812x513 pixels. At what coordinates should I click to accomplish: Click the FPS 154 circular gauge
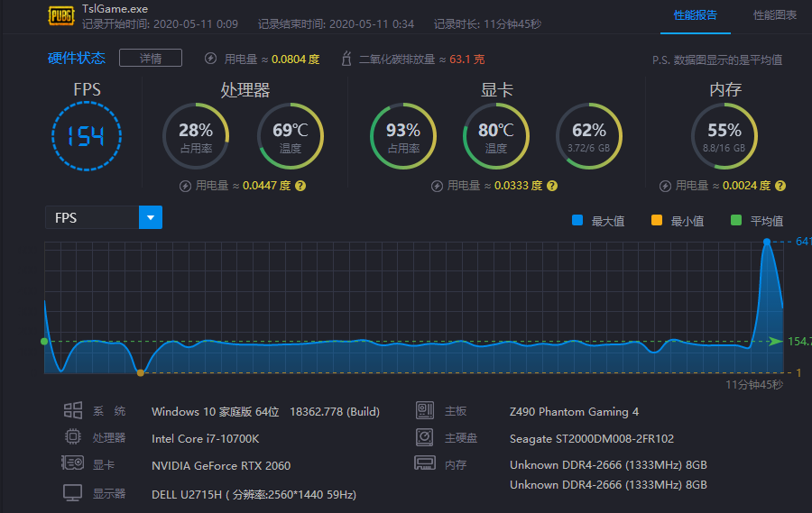[87, 136]
